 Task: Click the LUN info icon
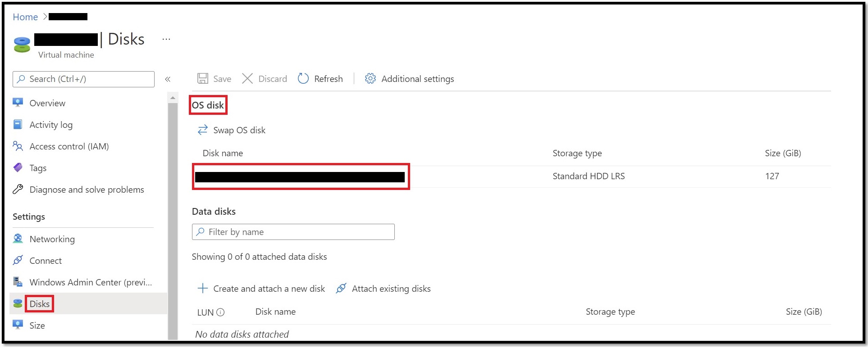click(x=220, y=312)
